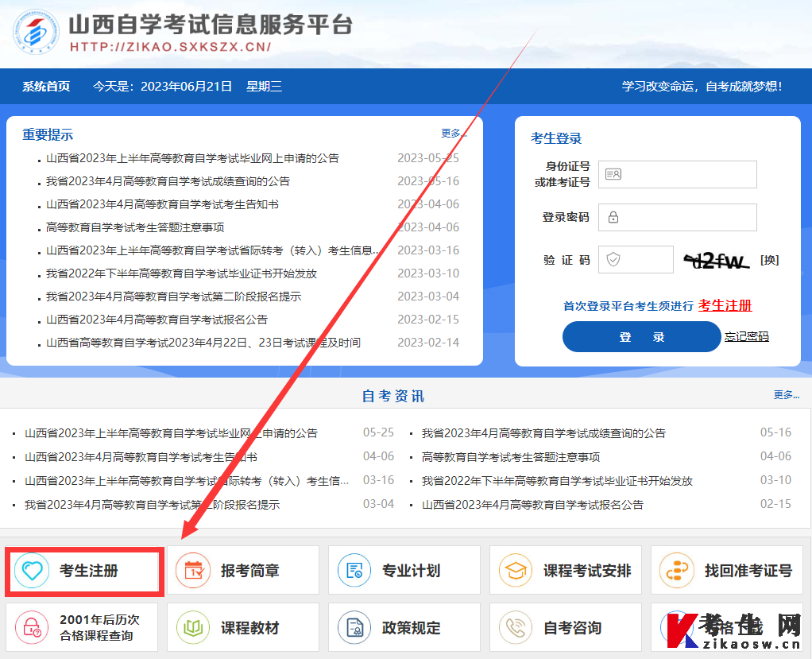Open the 政策规定 tile
Image resolution: width=812 pixels, height=659 pixels.
point(404,627)
